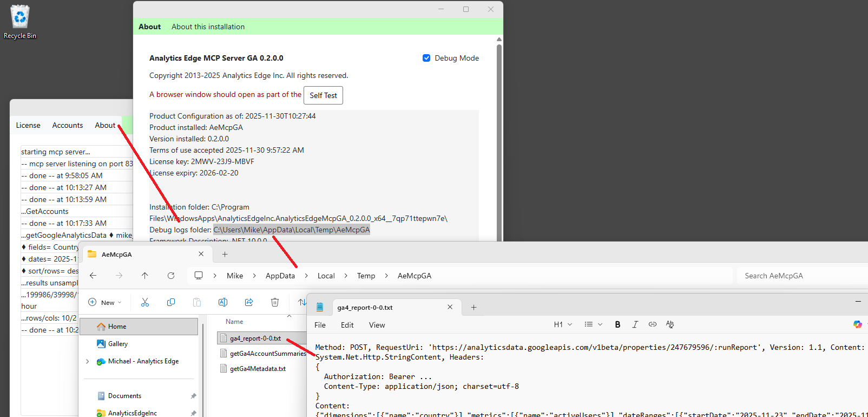
Task: Select the getGa4Metadata.txt file
Action: (x=258, y=369)
